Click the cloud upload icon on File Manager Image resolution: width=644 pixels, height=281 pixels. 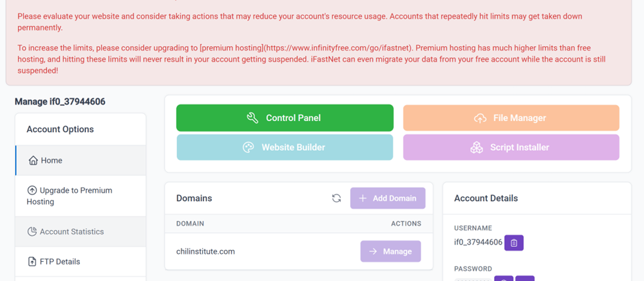480,118
